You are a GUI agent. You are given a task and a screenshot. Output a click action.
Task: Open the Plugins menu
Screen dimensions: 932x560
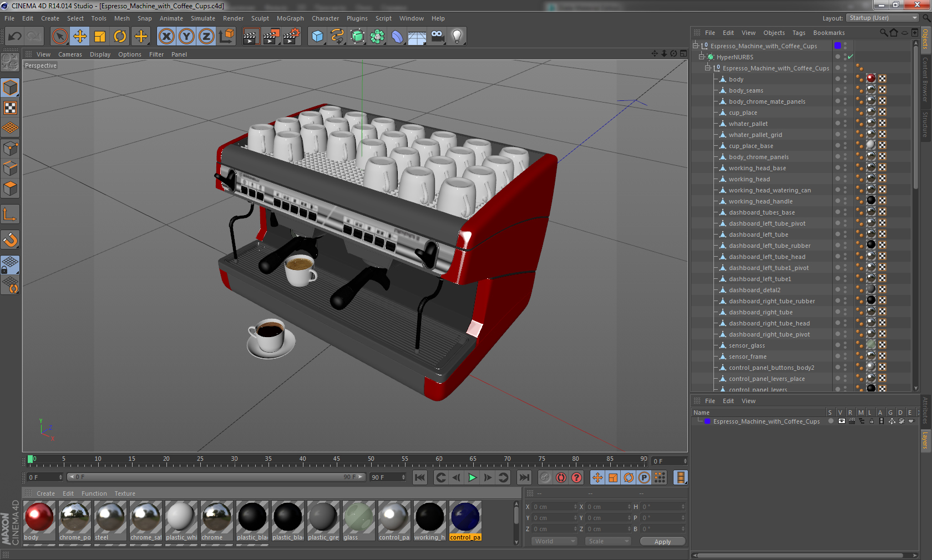357,18
